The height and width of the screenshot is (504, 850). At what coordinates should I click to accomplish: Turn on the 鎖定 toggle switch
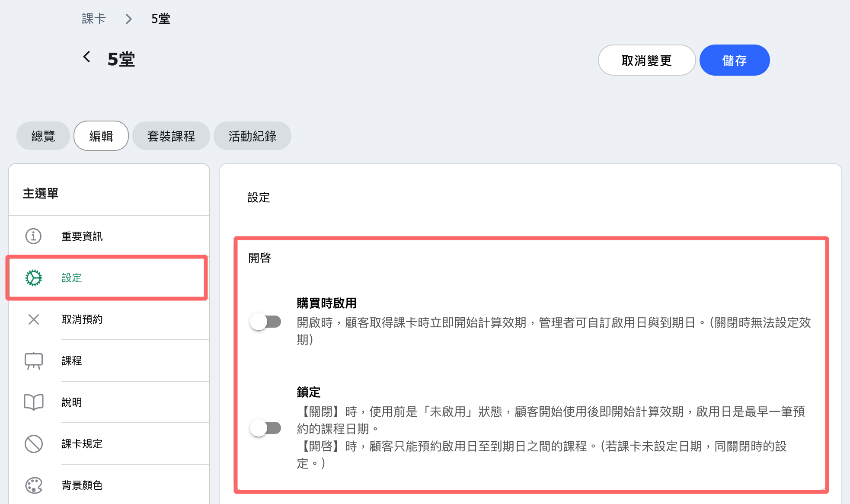tap(265, 428)
